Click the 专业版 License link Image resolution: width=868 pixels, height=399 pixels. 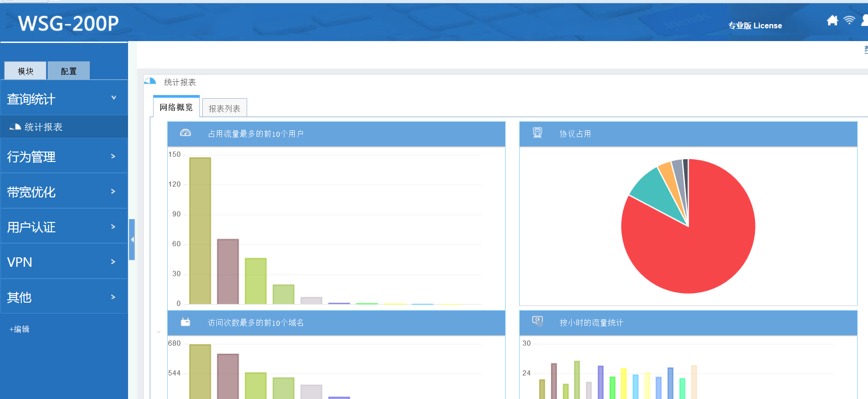755,25
